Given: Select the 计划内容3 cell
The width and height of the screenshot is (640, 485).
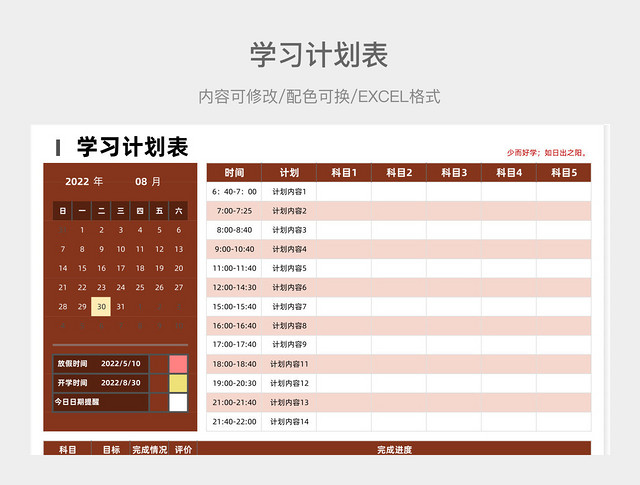Looking at the screenshot, I should (289, 230).
